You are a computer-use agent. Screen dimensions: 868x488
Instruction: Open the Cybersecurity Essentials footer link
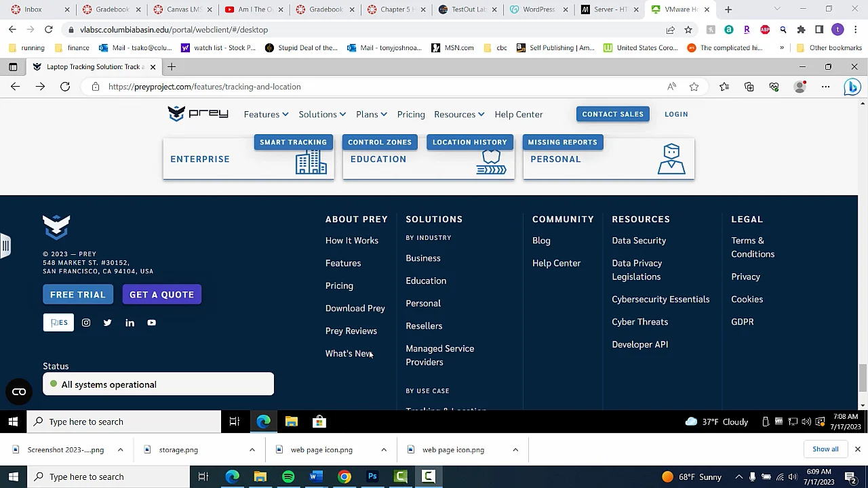tap(660, 300)
